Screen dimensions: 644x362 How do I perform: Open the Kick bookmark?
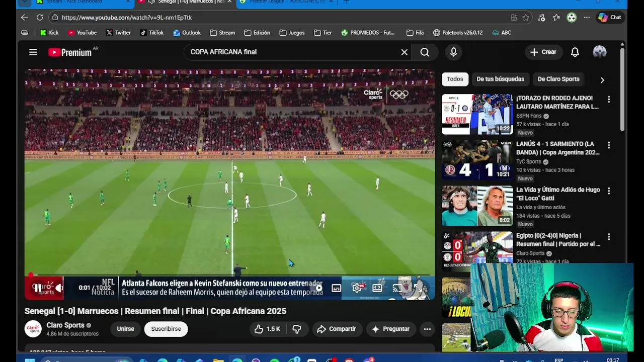[x=49, y=33]
